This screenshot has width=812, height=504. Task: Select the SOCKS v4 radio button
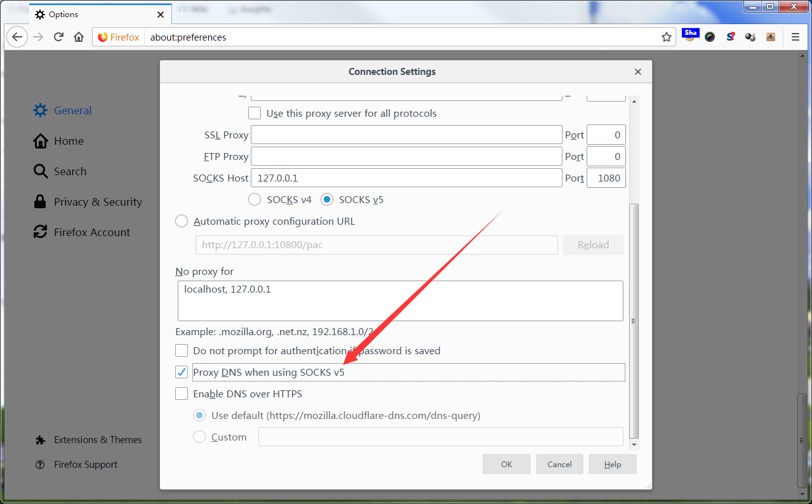click(x=255, y=199)
